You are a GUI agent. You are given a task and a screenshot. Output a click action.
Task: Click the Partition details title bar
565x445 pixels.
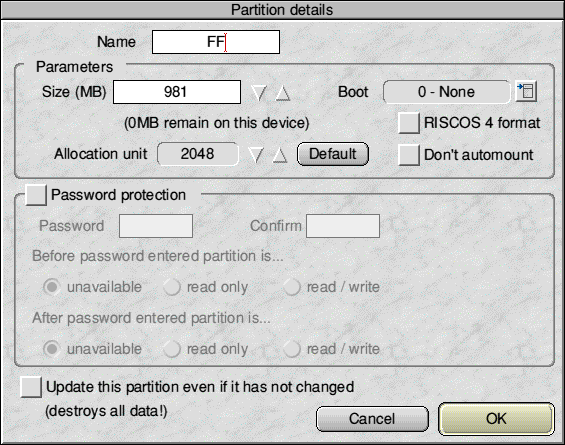tap(282, 10)
